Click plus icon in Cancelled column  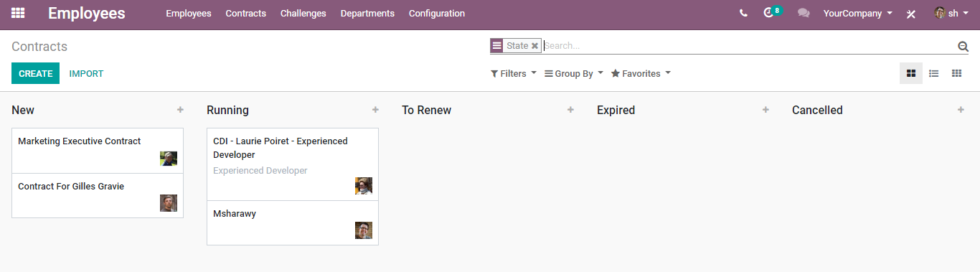[x=961, y=110]
